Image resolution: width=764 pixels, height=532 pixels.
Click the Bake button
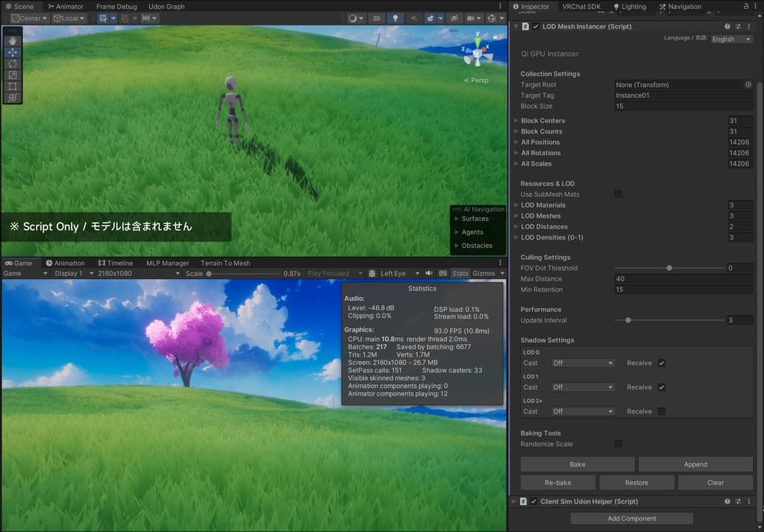click(x=577, y=464)
